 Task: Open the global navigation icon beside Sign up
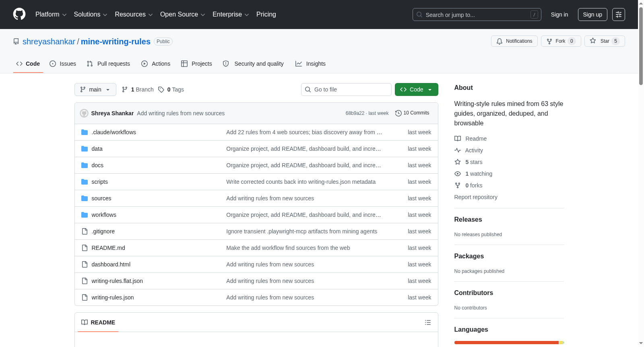tap(619, 15)
